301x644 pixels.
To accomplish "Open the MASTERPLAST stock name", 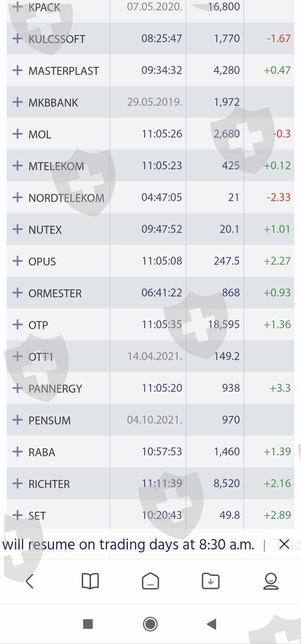I will (x=64, y=71).
